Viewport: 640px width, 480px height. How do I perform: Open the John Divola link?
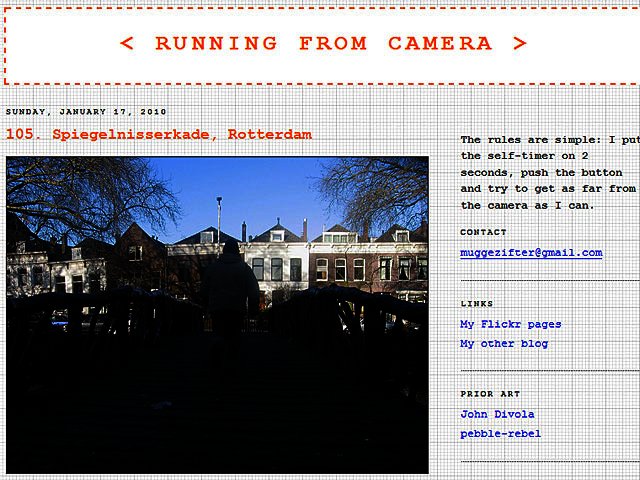(497, 414)
